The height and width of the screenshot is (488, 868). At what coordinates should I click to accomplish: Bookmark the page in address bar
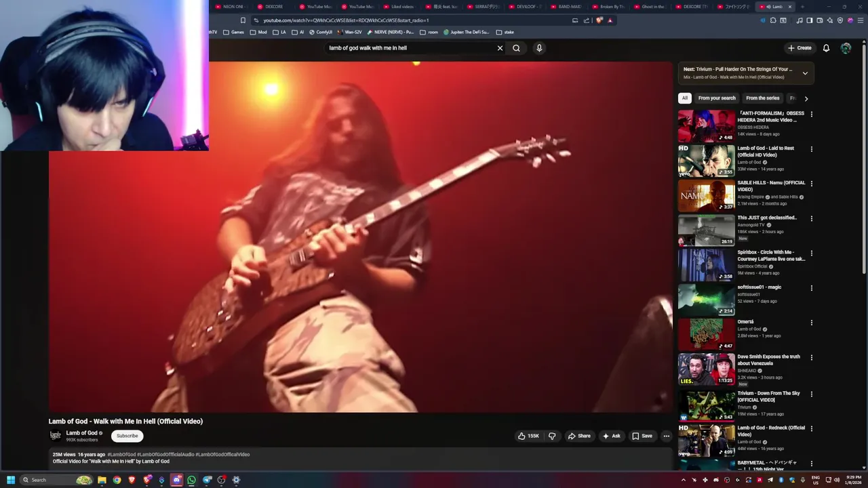click(243, 20)
